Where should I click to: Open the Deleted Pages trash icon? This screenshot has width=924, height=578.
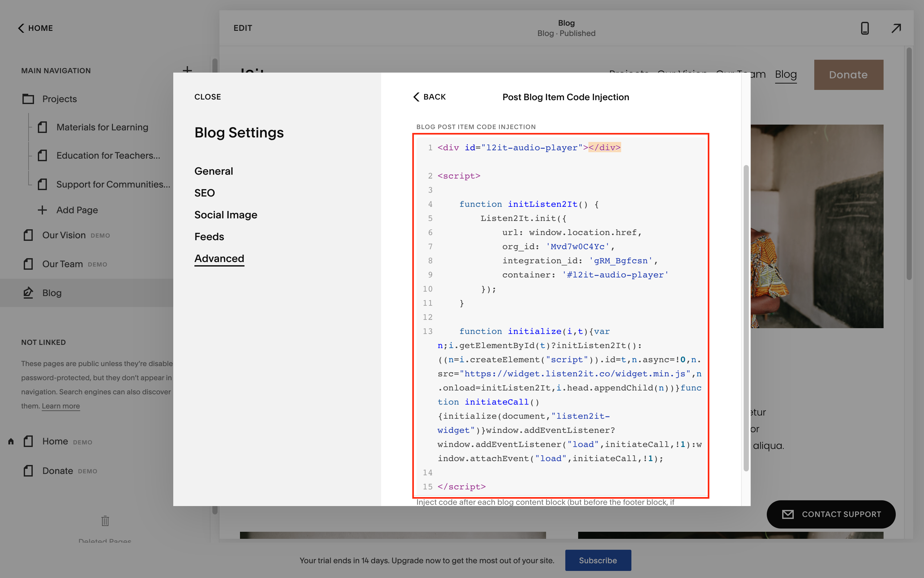[x=105, y=521]
